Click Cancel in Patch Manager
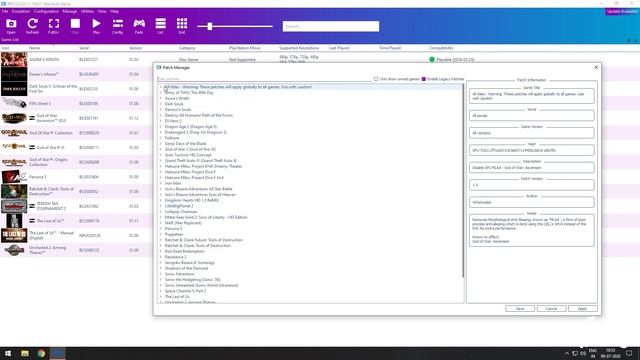Screen dimensions: 640x360 click(x=551, y=309)
